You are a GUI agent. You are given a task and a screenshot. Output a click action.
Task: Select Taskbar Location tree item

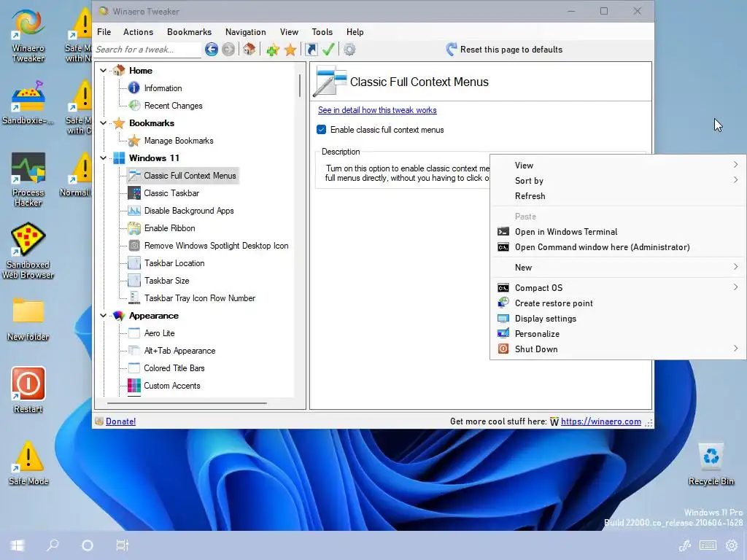click(x=174, y=262)
